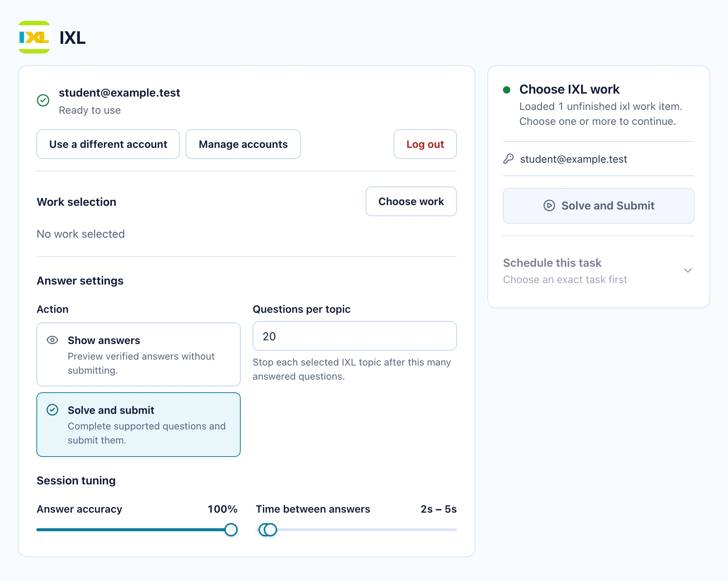The image size is (728, 581).
Task: Click the green status dot beside Choose IXL work
Action: (x=507, y=90)
